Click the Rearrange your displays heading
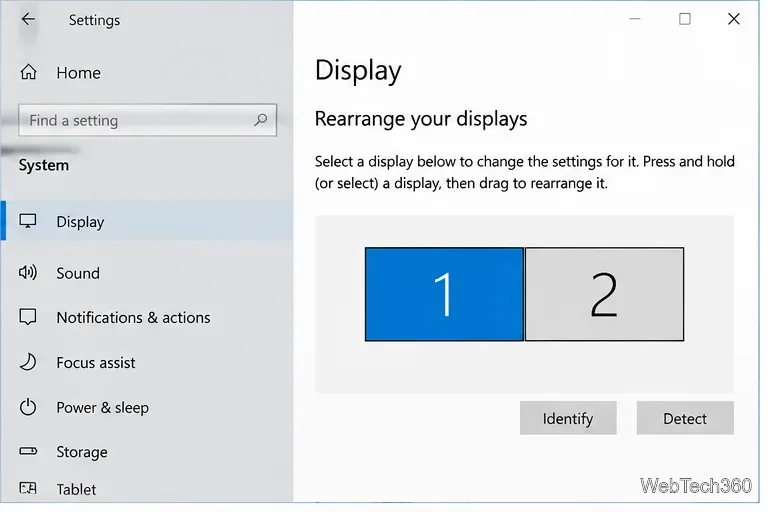The height and width of the screenshot is (512, 768). click(x=421, y=119)
